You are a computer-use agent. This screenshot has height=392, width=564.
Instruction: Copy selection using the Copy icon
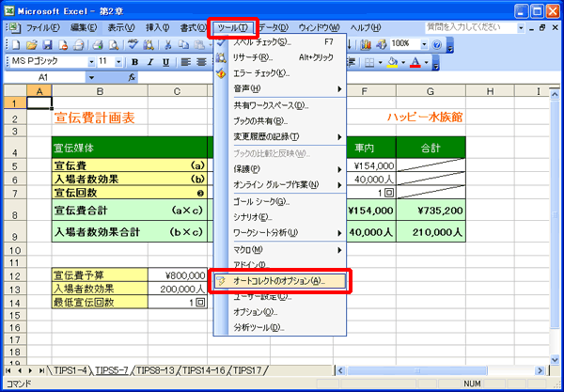[x=184, y=44]
